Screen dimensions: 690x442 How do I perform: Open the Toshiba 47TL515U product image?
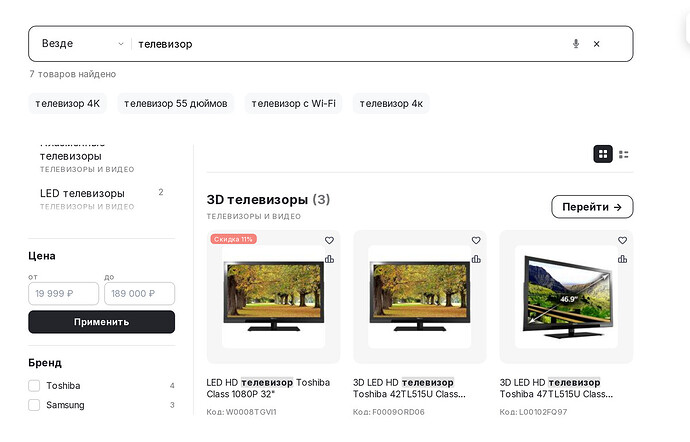tap(566, 297)
